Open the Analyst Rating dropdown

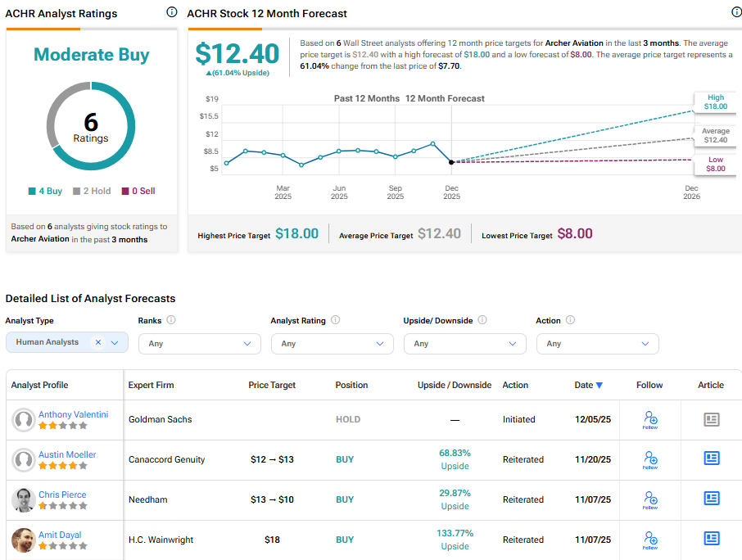coord(333,344)
